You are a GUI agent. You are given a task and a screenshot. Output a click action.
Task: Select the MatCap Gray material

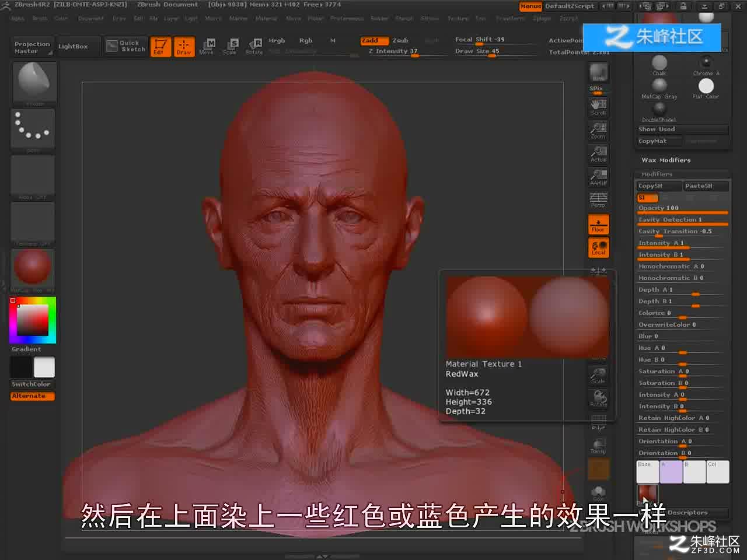[x=659, y=88]
